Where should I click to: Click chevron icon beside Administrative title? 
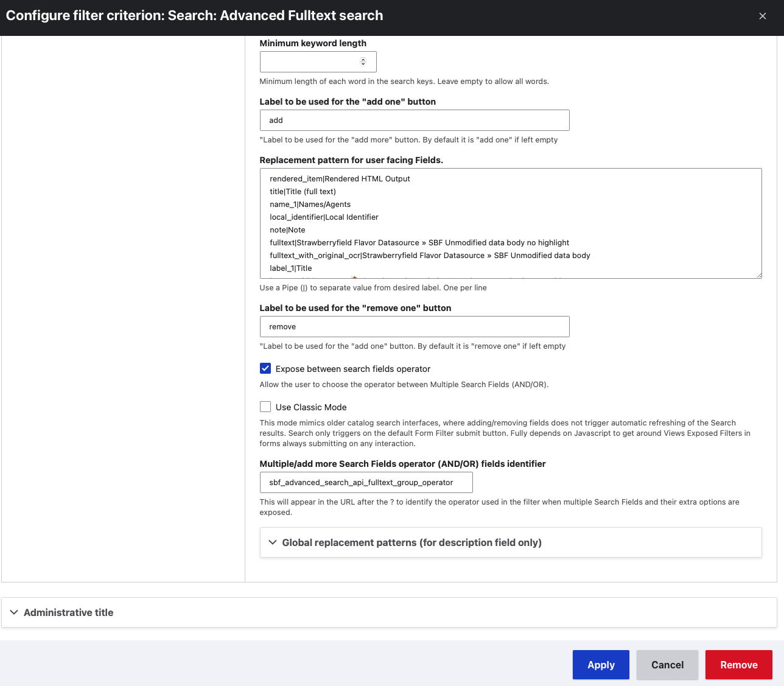(14, 612)
